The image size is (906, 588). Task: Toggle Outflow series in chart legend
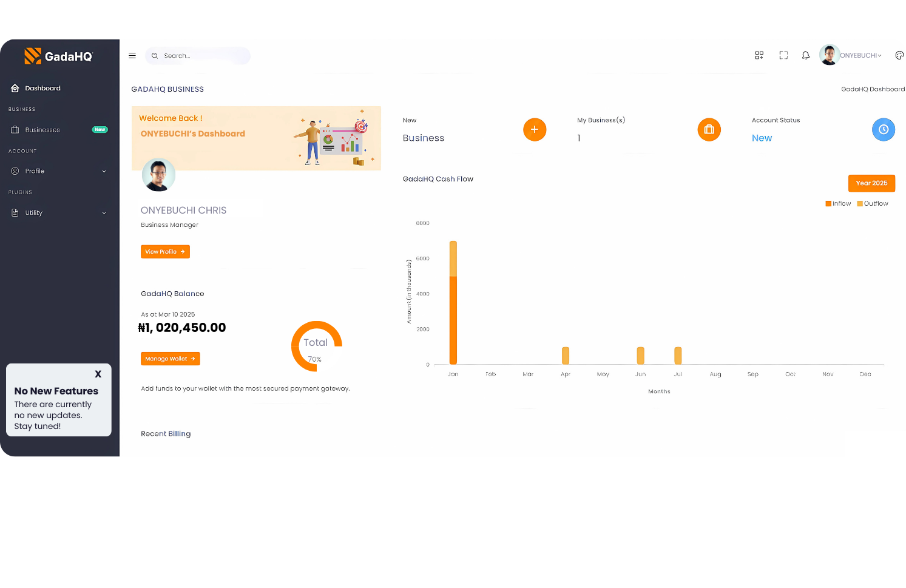pyautogui.click(x=873, y=204)
